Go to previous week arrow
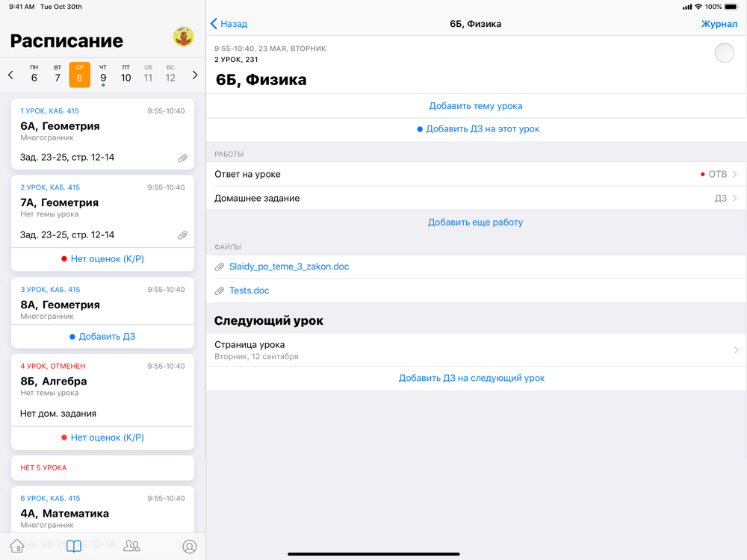747x560 pixels. (10, 75)
